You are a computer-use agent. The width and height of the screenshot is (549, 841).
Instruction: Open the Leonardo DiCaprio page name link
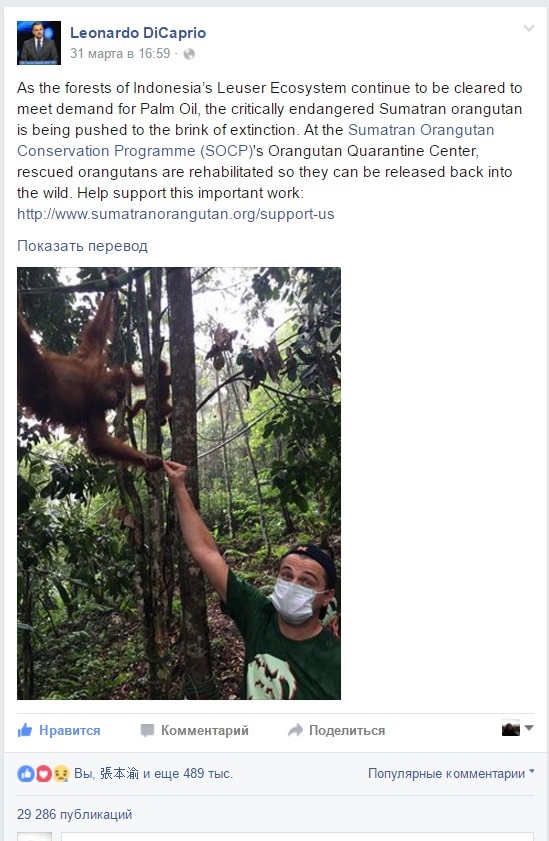click(x=138, y=33)
